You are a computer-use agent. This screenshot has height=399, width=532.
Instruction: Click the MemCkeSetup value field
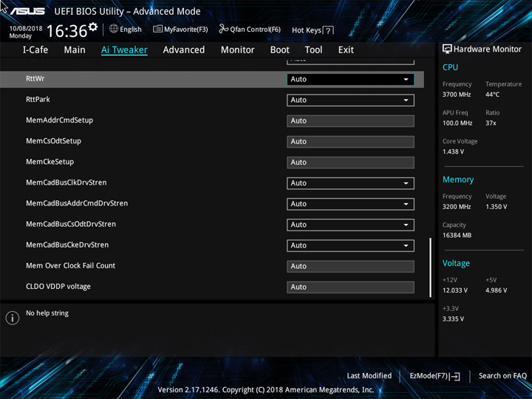point(350,163)
